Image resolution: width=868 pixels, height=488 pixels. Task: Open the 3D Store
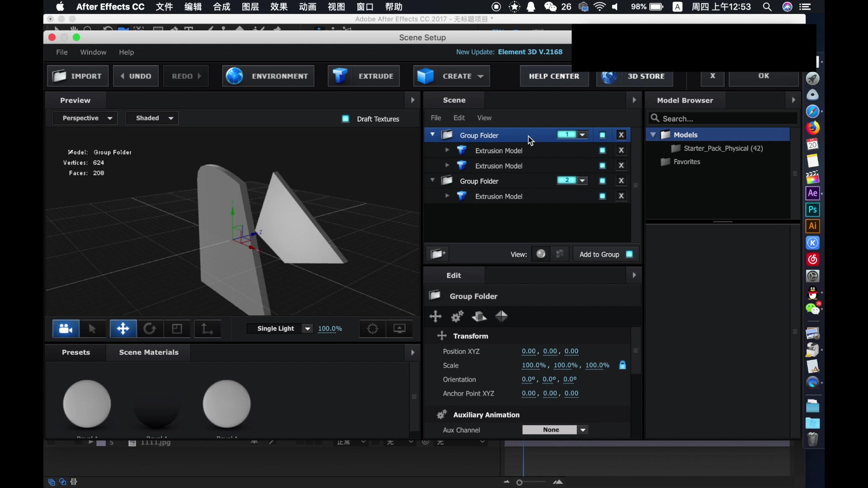[635, 77]
